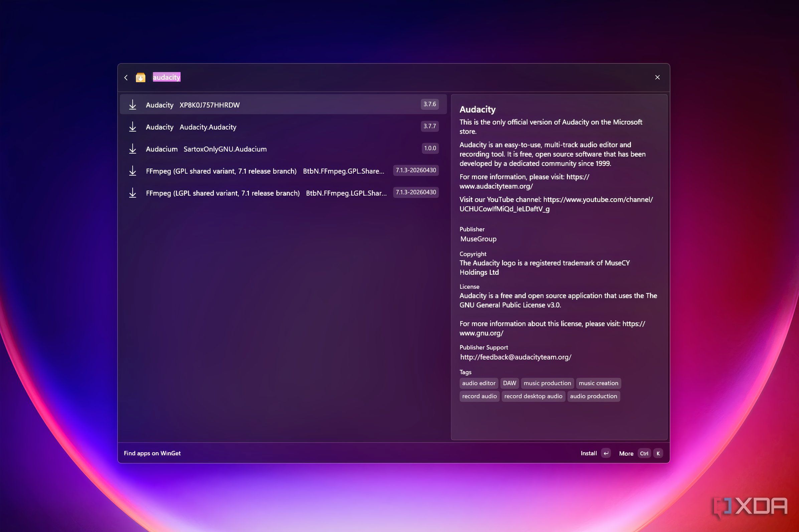Select the Audacity XP8K0J757HHRDW result
Viewport: 799px width, 532px height.
click(x=283, y=104)
